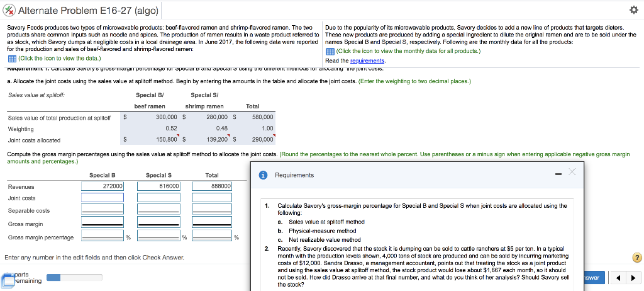This screenshot has width=644, height=291.
Task: Go to the previous part arrow
Action: 618,277
